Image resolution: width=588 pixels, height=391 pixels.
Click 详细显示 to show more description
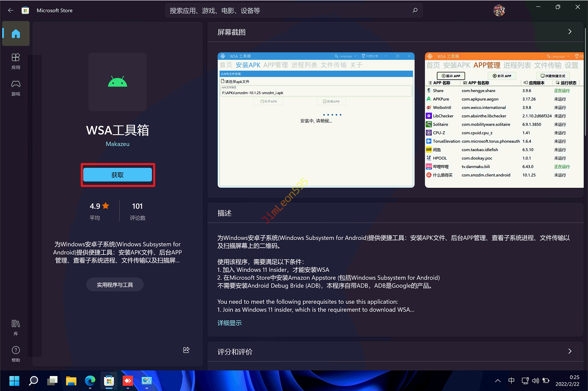pos(229,323)
